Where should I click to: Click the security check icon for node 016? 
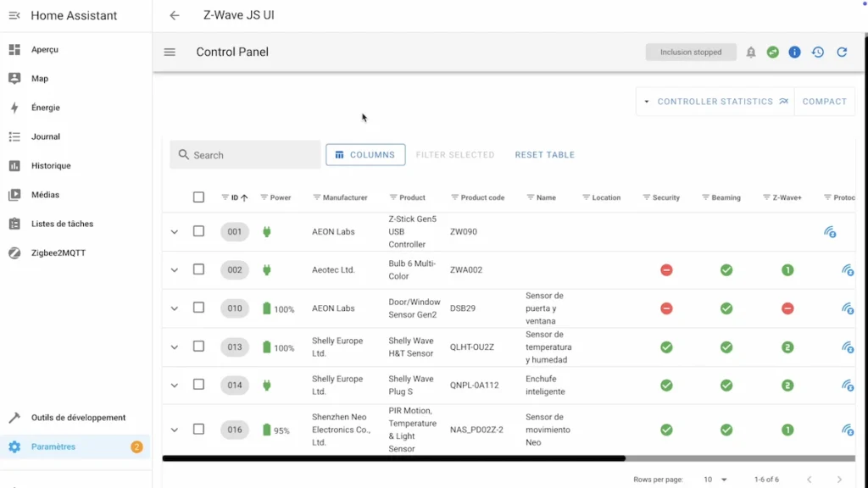click(666, 430)
